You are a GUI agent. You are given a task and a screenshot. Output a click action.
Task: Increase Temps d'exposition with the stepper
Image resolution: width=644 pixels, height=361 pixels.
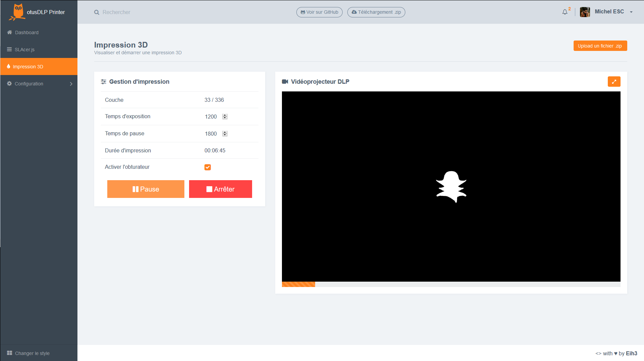[225, 115]
